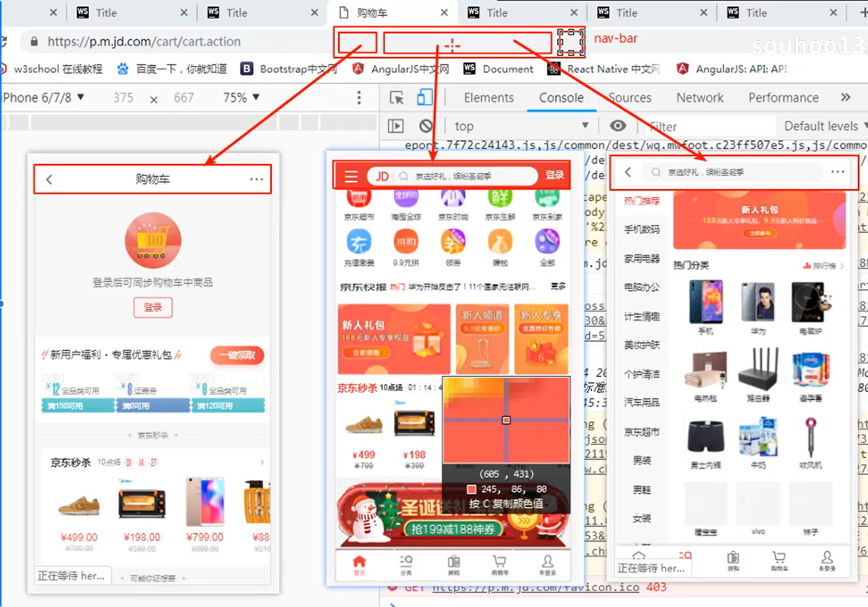Switch to the Elements tab
Viewport: 868px width, 607px height.
pyautogui.click(x=489, y=98)
